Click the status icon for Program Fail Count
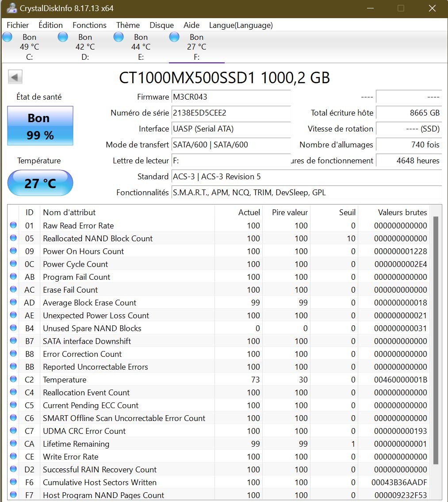Viewport: 448px width, 502px height. coord(13,276)
